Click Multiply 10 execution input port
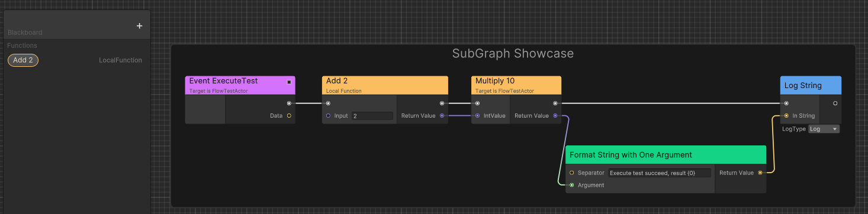Screen dimensions: 868x214 coord(477,103)
